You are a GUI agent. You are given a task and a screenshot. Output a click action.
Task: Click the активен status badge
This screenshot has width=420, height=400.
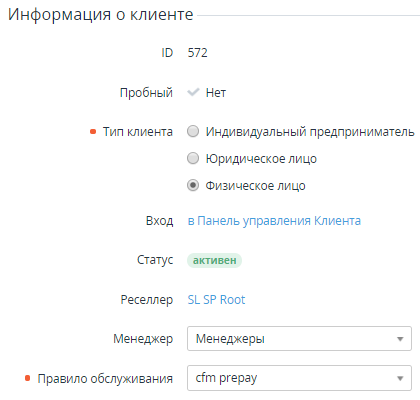214,260
